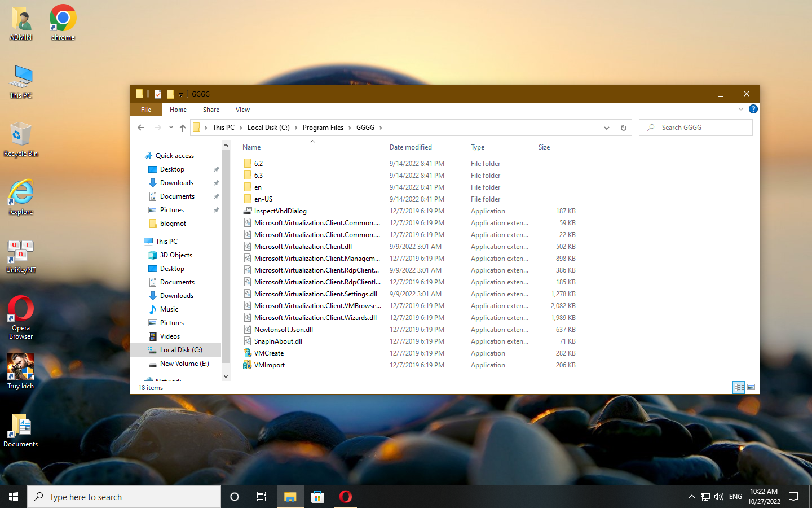Go up one folder level
Image resolution: width=812 pixels, height=508 pixels.
tap(183, 128)
